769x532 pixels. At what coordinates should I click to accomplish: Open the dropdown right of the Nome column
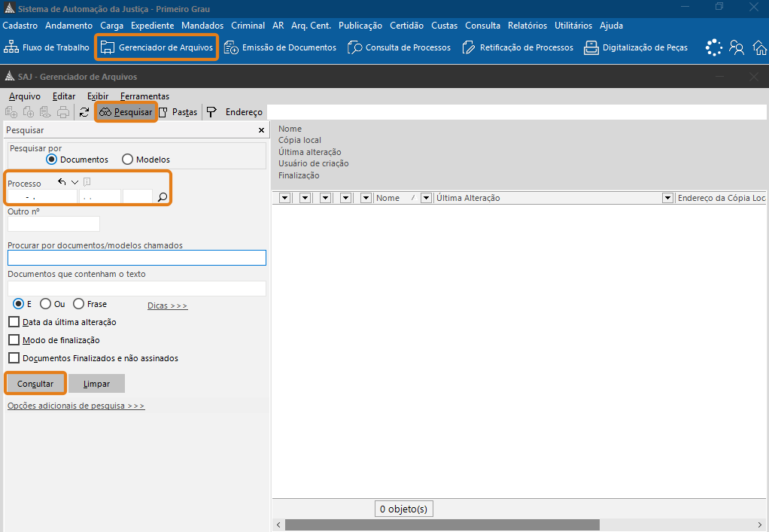click(426, 198)
